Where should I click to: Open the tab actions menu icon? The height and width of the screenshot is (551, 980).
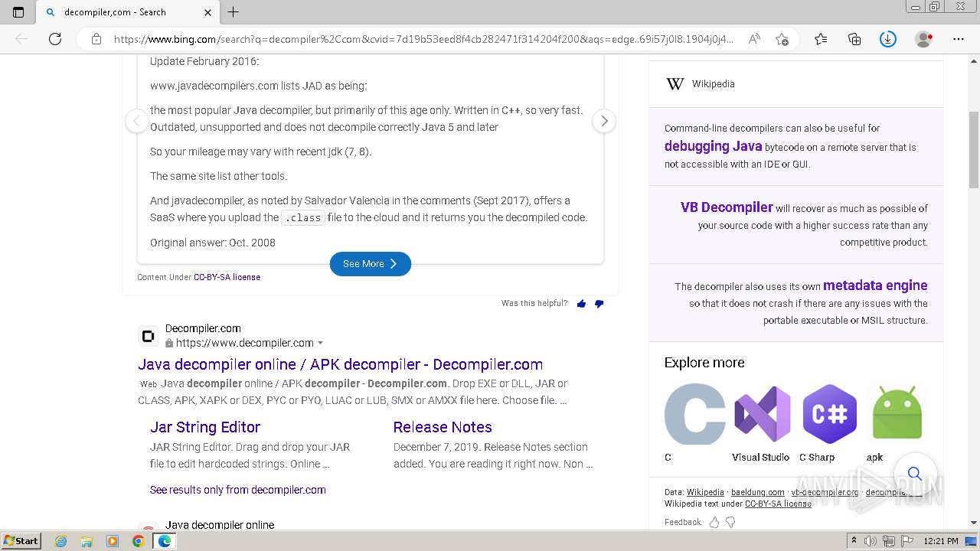(x=18, y=12)
